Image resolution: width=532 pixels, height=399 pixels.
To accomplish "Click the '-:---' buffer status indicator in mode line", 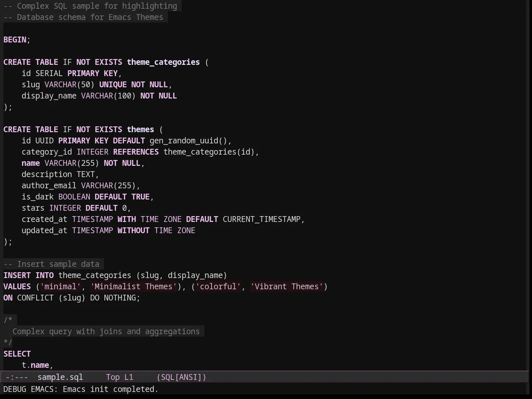I will [17, 377].
